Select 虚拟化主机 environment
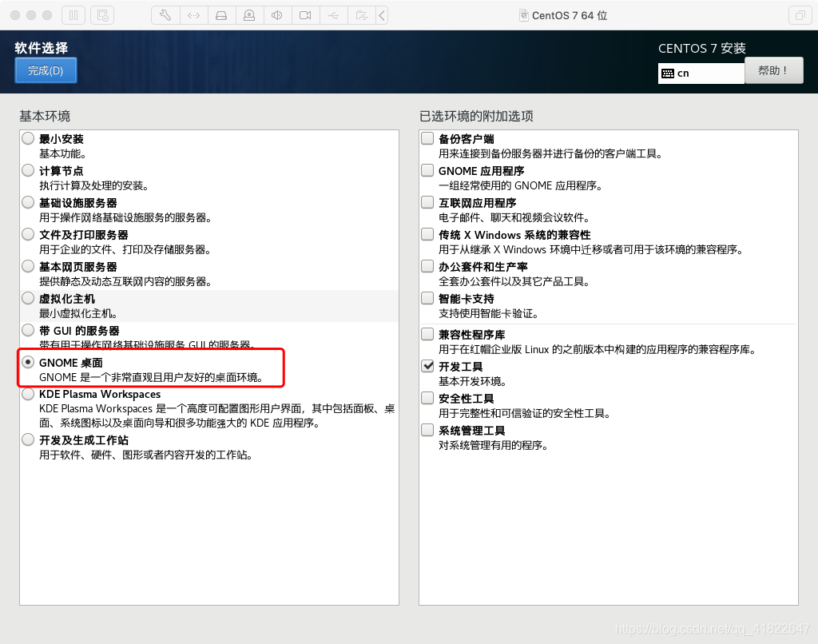This screenshot has height=644, width=818. coord(28,298)
